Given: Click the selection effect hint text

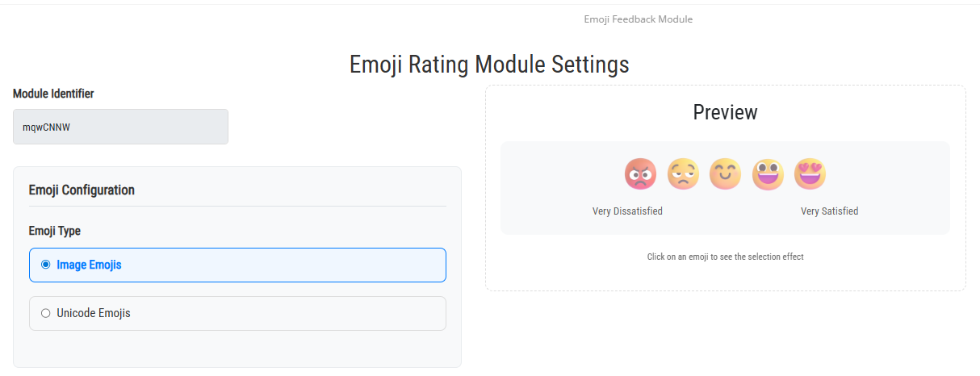Looking at the screenshot, I should 725,257.
